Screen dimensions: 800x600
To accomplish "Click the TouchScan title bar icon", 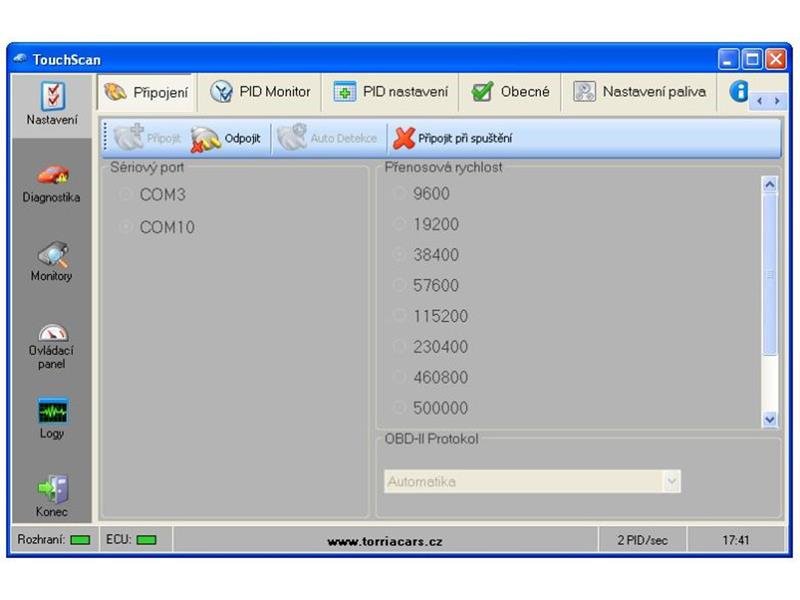I will tap(20, 59).
